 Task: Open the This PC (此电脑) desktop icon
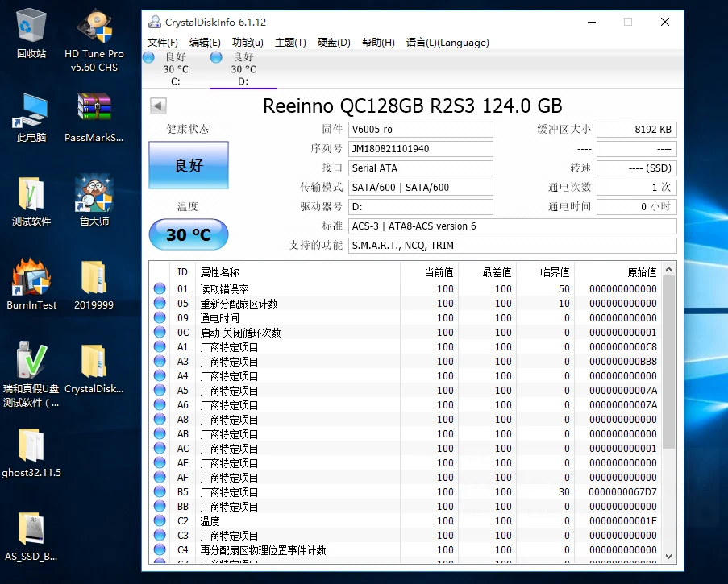click(x=31, y=118)
